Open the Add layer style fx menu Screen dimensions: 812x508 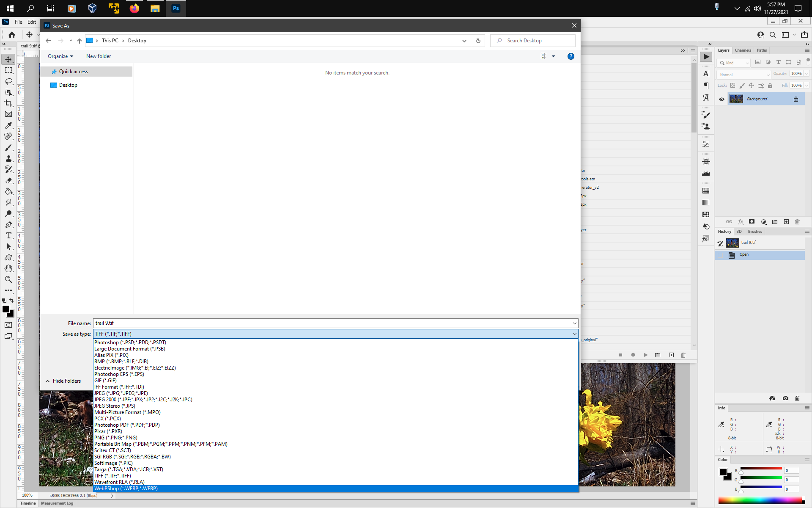(741, 221)
